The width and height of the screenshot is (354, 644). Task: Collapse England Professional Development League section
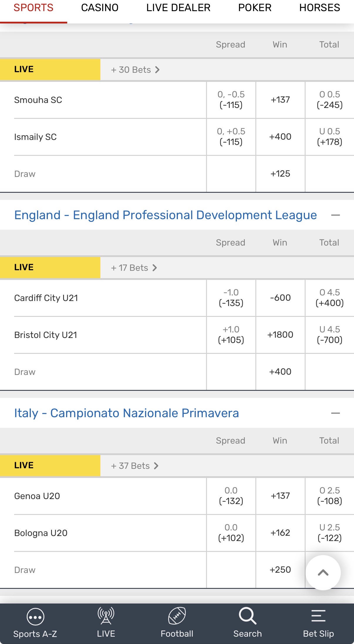pos(335,215)
